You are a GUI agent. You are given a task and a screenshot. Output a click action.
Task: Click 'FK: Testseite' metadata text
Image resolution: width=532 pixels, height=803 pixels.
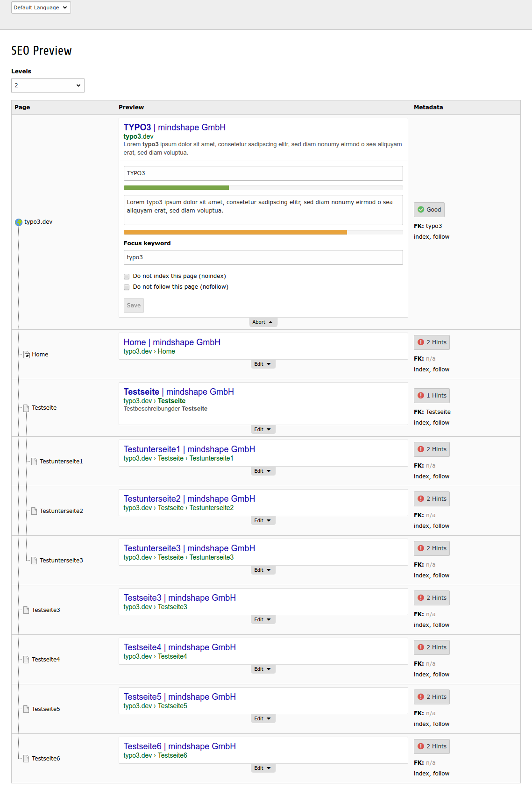tap(432, 412)
